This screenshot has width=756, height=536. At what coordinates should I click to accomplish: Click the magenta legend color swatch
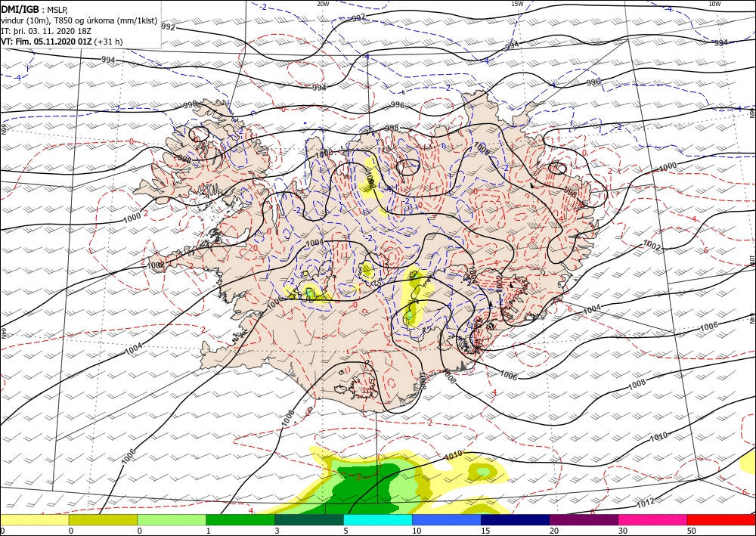pos(653,519)
